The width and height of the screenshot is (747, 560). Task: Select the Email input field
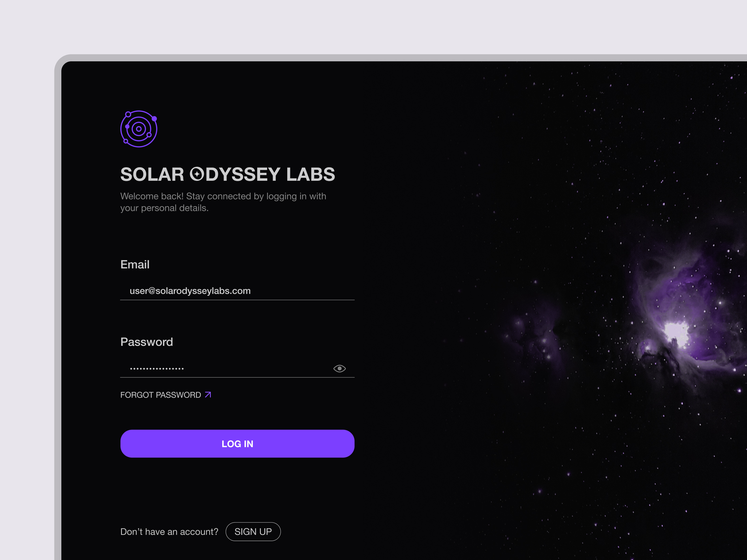pos(236,291)
